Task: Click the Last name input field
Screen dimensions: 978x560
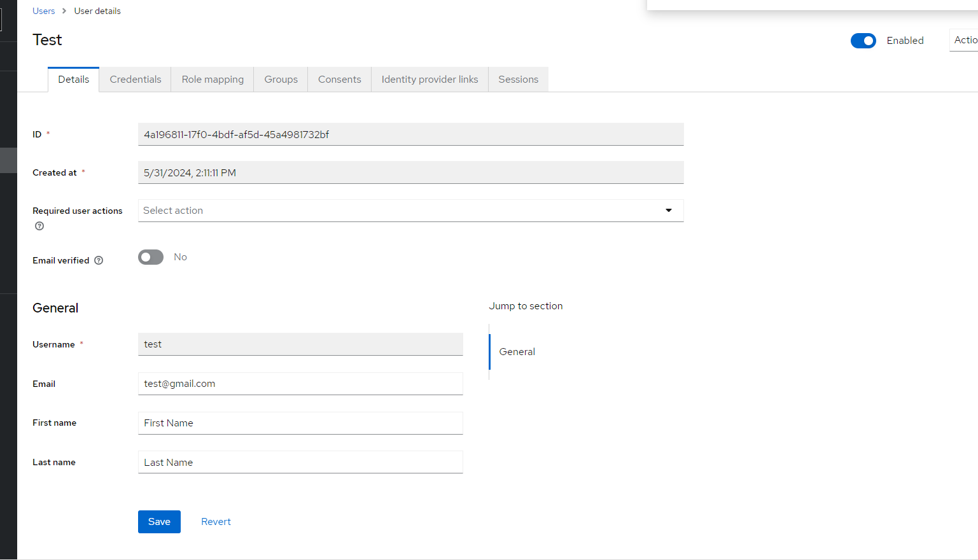Action: coord(300,462)
